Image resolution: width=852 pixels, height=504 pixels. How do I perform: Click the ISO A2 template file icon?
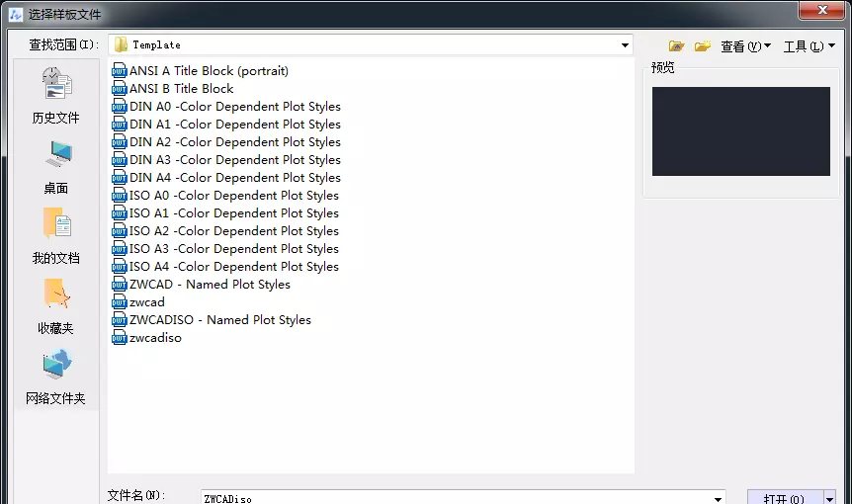coord(119,231)
